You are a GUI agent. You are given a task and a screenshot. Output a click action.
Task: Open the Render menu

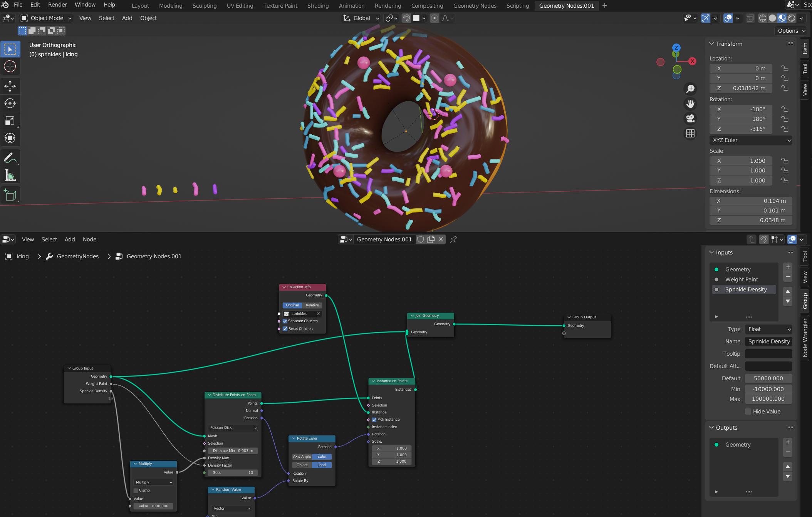(x=57, y=5)
